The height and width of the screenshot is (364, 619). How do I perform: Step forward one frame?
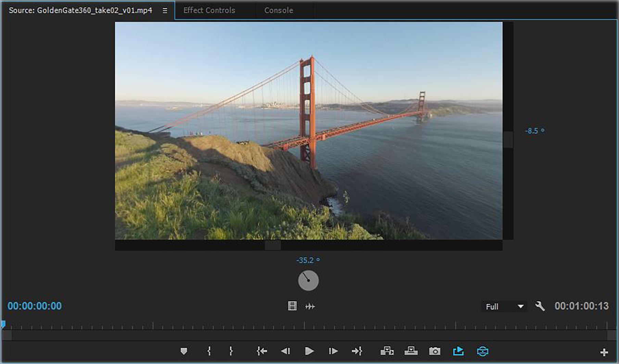(x=333, y=351)
